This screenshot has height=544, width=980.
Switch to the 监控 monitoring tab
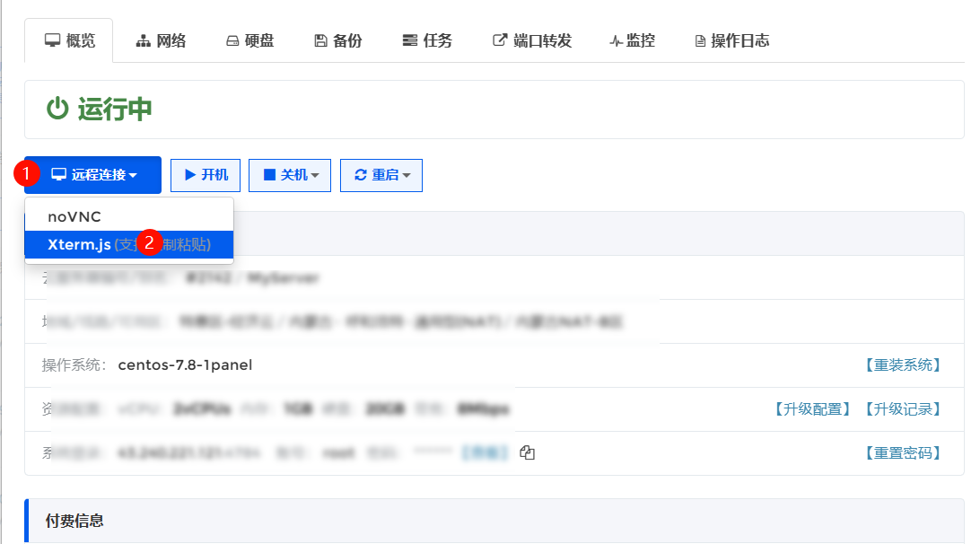tap(633, 41)
